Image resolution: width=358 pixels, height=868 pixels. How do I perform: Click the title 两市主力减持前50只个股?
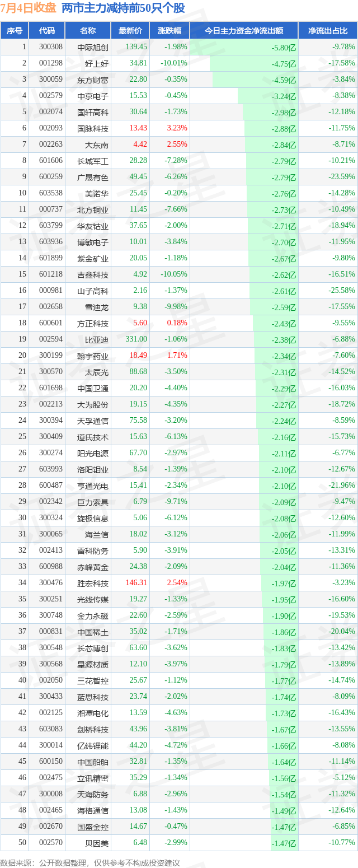pos(123,8)
